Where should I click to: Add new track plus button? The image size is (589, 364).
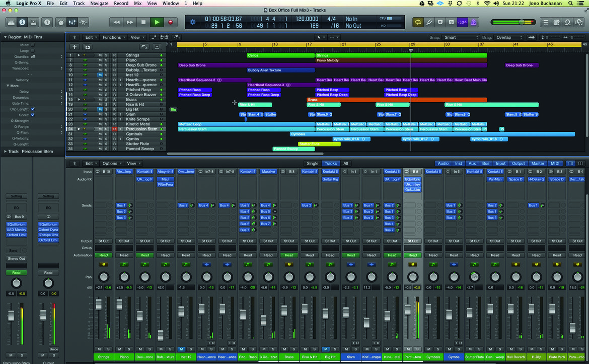pos(75,47)
